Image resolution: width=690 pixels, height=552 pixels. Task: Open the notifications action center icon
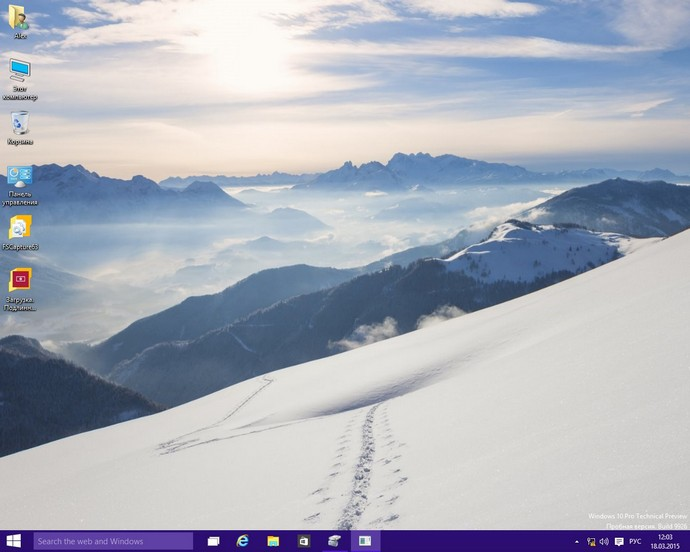coord(619,541)
